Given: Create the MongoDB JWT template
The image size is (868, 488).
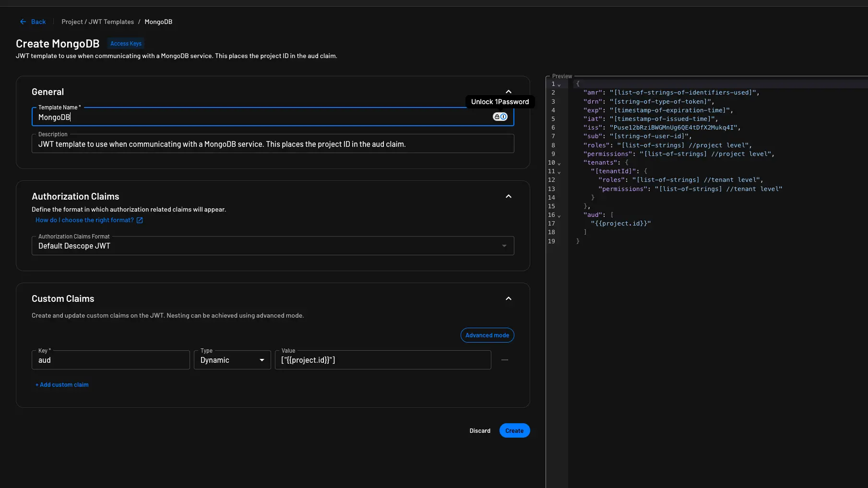Looking at the screenshot, I should pyautogui.click(x=514, y=431).
